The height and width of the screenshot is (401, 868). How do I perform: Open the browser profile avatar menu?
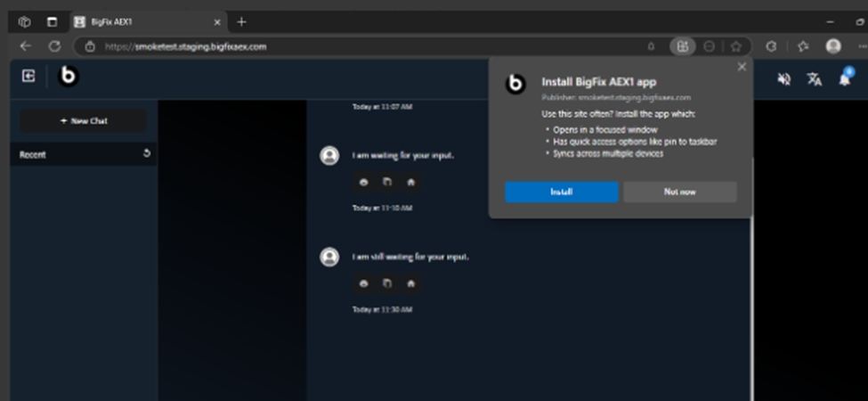pyautogui.click(x=833, y=46)
